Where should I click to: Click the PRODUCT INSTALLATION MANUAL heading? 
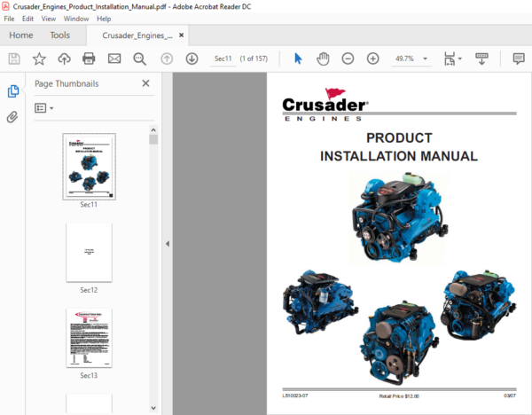(399, 147)
